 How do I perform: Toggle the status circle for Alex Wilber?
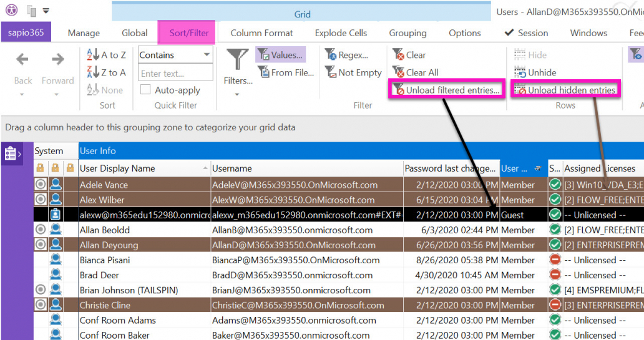(40, 200)
